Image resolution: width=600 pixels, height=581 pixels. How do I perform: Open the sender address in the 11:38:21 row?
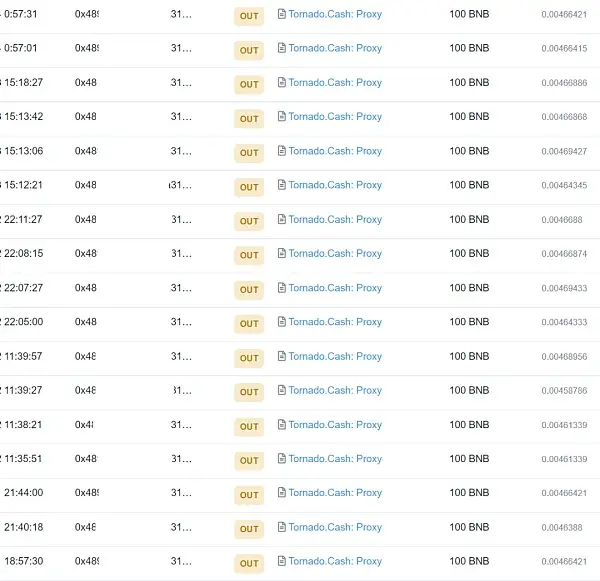84,425
